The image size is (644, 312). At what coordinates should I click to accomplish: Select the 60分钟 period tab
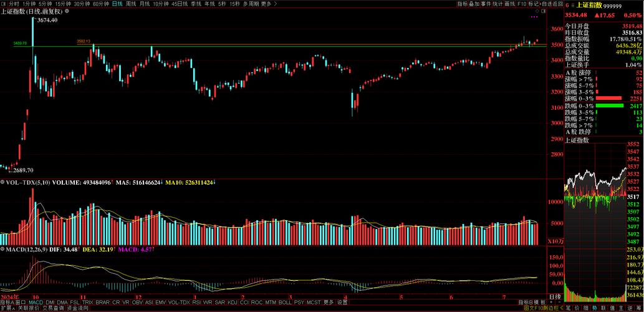pos(100,4)
